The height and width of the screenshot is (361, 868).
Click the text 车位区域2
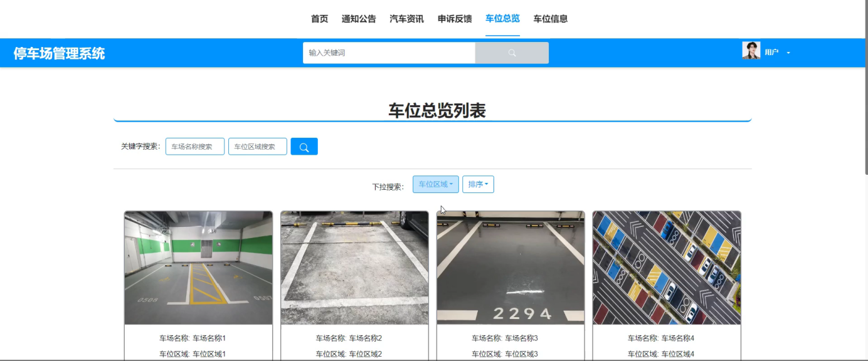click(x=366, y=354)
